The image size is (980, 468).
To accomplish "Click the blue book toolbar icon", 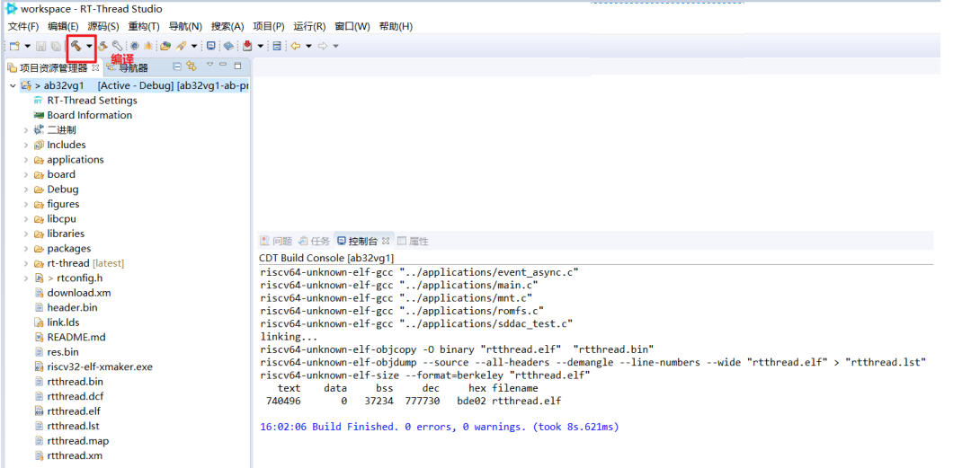I will click(x=228, y=46).
